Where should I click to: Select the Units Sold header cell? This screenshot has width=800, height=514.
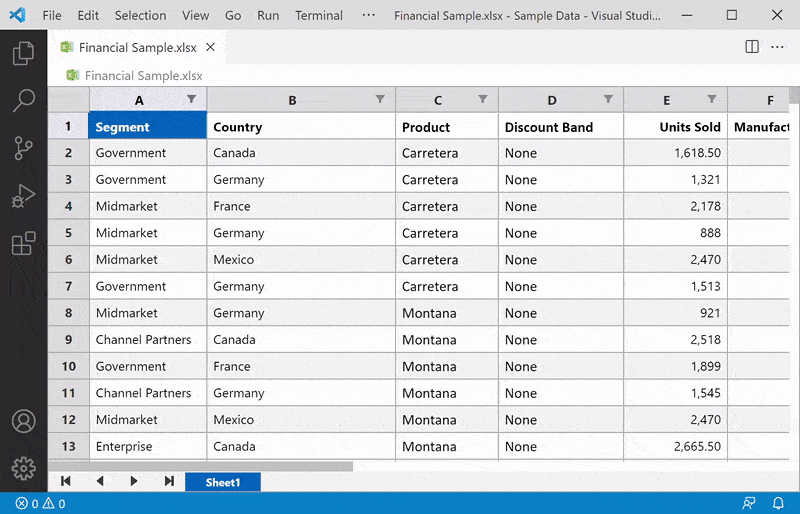click(x=676, y=126)
